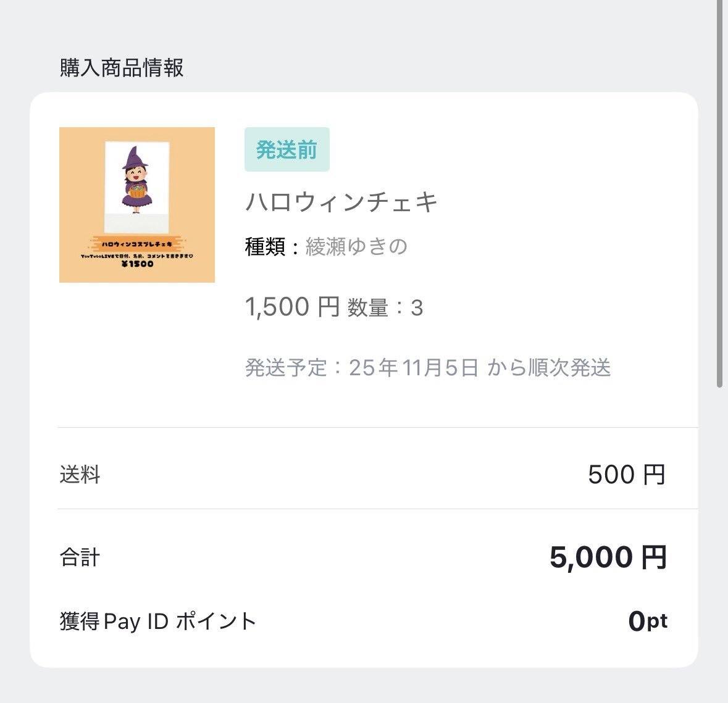Image resolution: width=728 pixels, height=703 pixels.
Task: Click the 合計 label
Action: click(x=80, y=557)
